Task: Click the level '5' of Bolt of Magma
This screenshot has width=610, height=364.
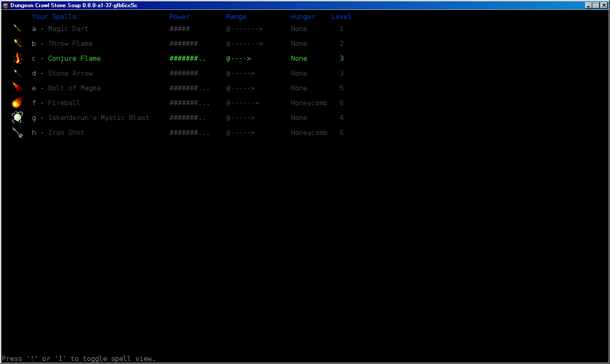Action: pos(341,88)
